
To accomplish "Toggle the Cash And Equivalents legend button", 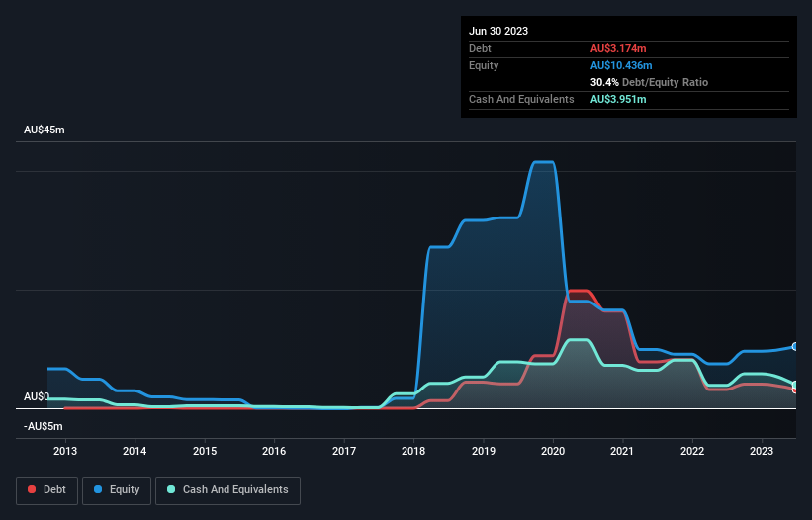I will [227, 490].
